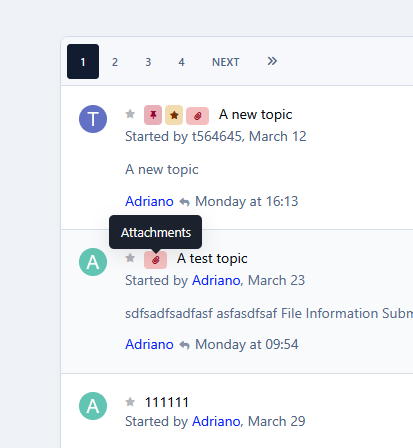The image size is (413, 448).
Task: Click the pinned icon on A new topic
Action: (153, 115)
